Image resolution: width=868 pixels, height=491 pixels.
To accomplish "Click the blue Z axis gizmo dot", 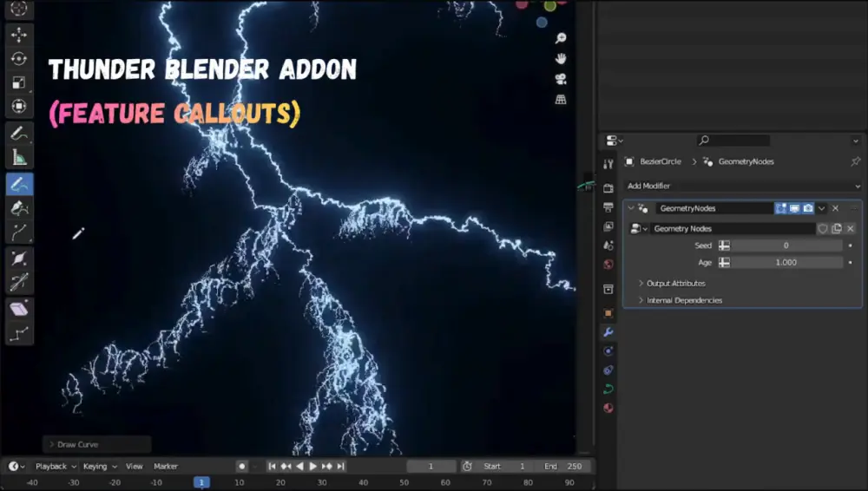I will point(542,23).
